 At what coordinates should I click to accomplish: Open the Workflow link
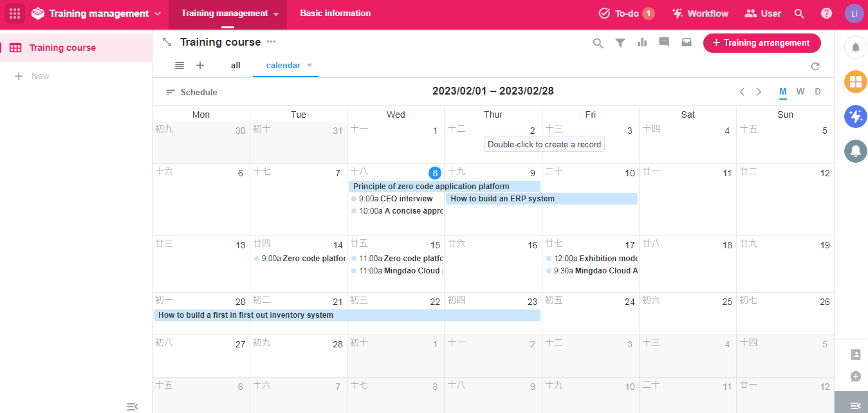pos(700,14)
